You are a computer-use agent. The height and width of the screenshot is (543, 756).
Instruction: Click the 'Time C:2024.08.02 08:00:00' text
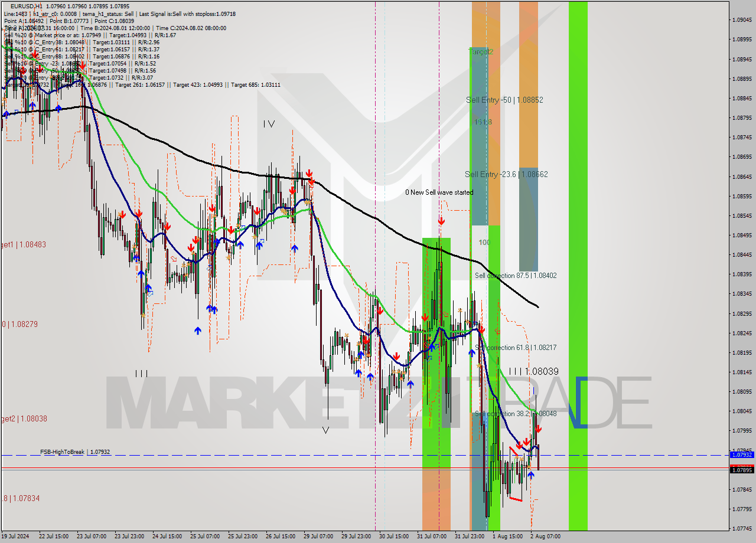(191, 28)
